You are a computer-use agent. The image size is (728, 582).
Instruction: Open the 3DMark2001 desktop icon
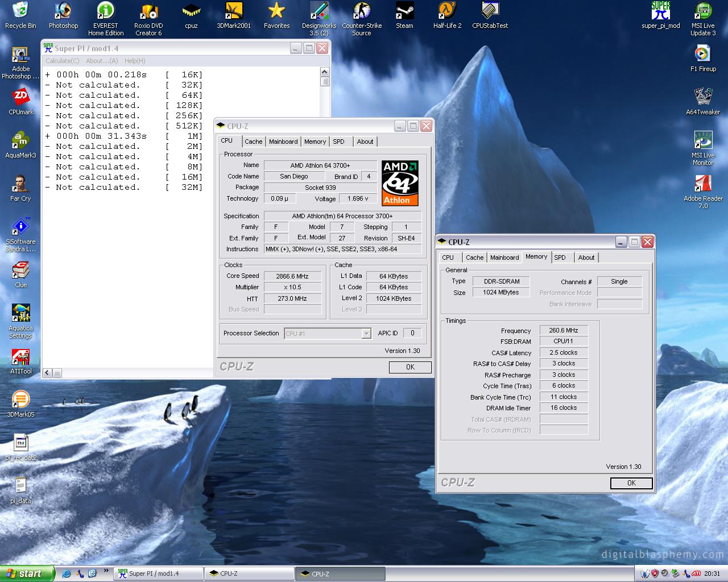point(234,15)
